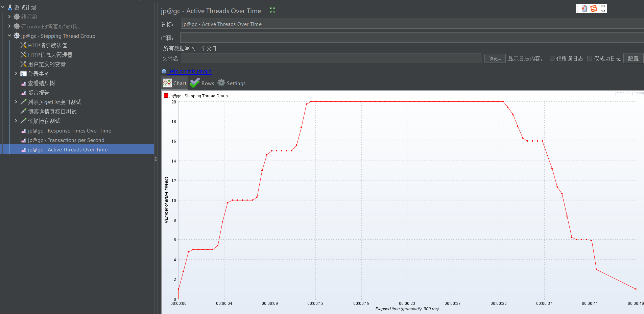Expand the 添加博客测试 node

click(16, 121)
